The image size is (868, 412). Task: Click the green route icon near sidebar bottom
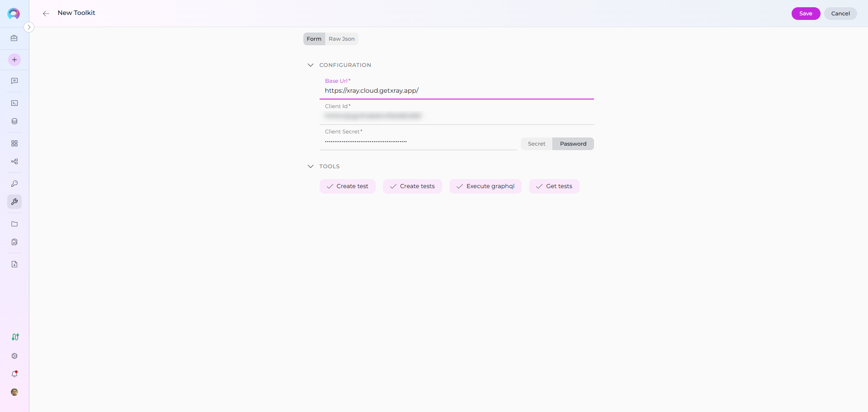(15, 337)
